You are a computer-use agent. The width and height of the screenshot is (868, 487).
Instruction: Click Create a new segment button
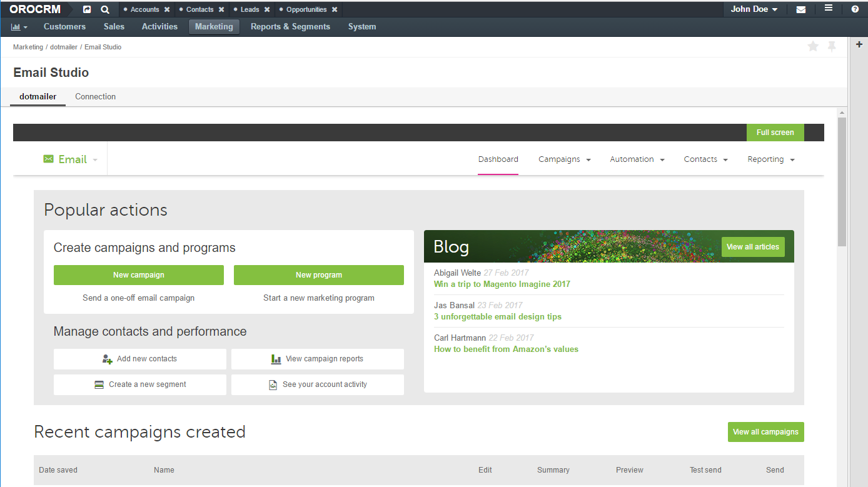(x=140, y=384)
